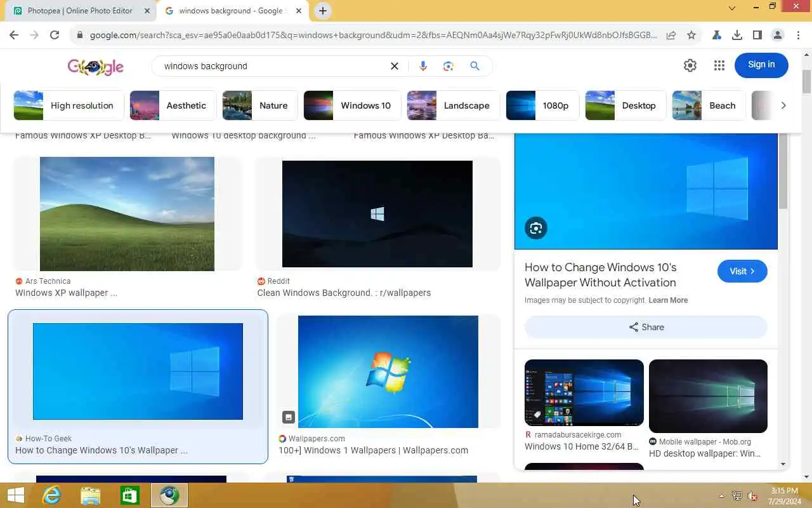Viewport: 812px width, 508px height.
Task: Bookmark this page with the star icon
Action: tap(691, 36)
